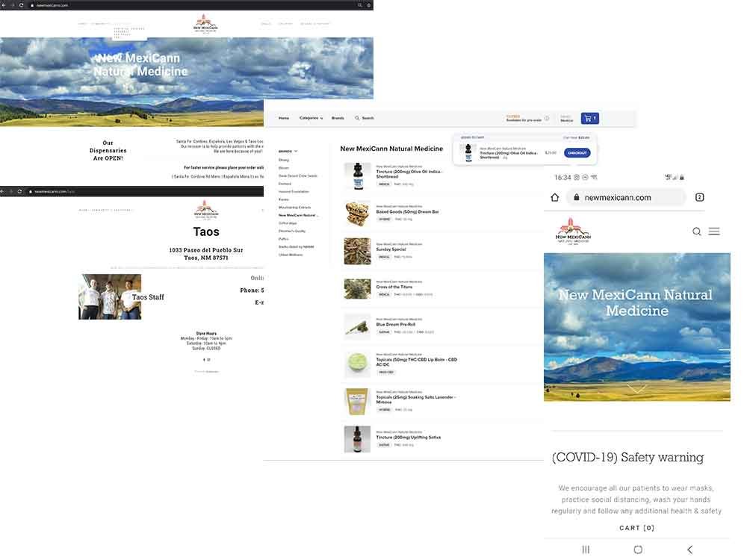Open Tincture (200mg) Uplifting Sativa listing
Screen dimensions: 747x560
coord(409,437)
